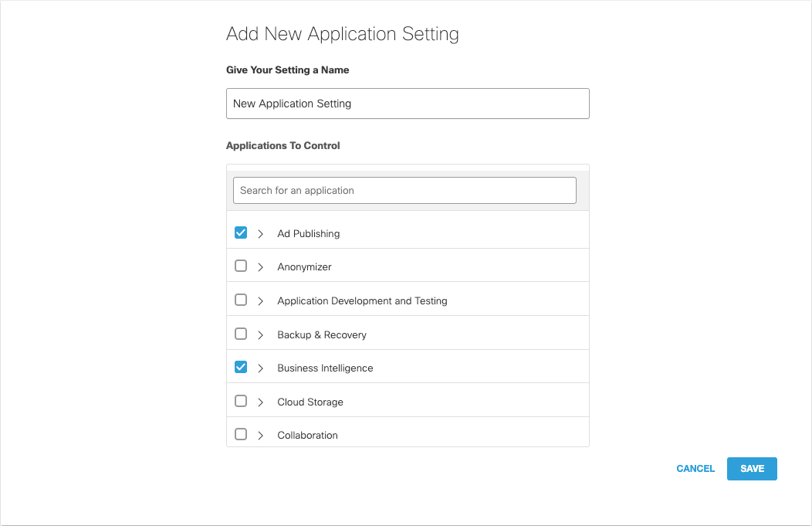
Task: Select the Cloud Storage checkbox
Action: (x=241, y=401)
